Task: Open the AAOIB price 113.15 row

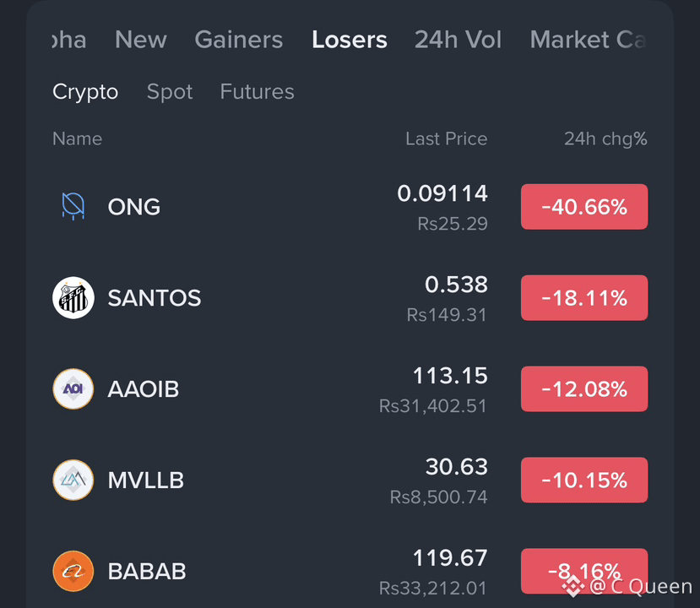Action: click(x=350, y=388)
